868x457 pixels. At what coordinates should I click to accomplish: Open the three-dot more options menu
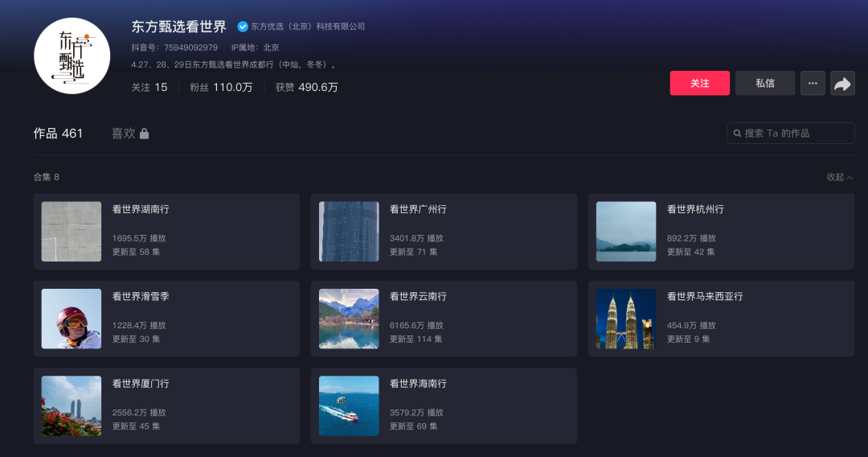(x=813, y=84)
